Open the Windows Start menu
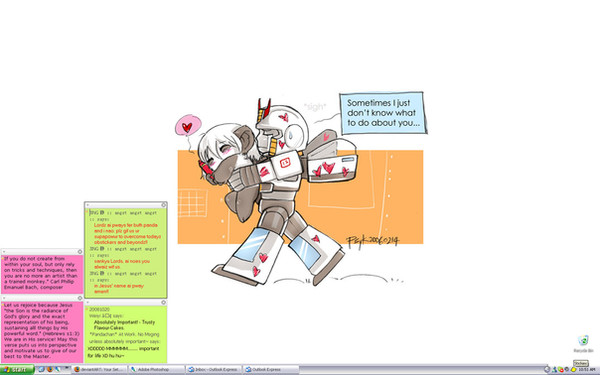 click(17, 370)
